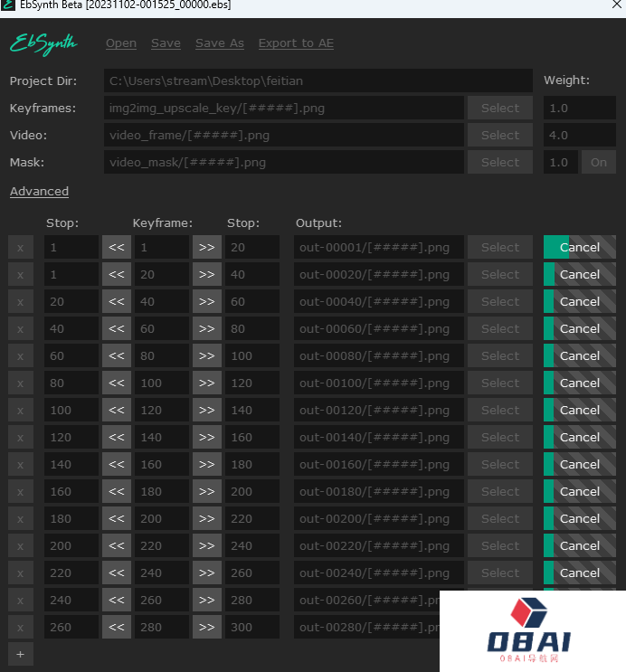Add a new keyframe row with plus
Screen dimensions: 626x672
pos(20,654)
